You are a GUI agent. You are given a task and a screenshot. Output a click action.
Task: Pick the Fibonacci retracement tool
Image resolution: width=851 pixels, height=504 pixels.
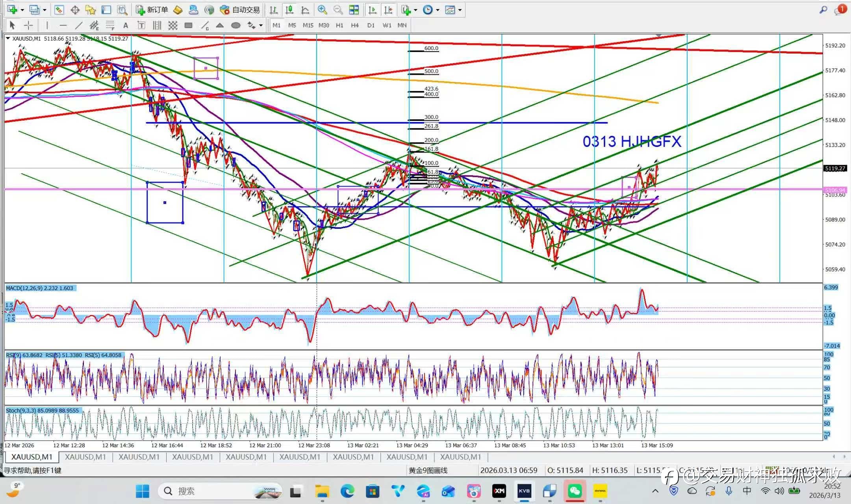(110, 26)
